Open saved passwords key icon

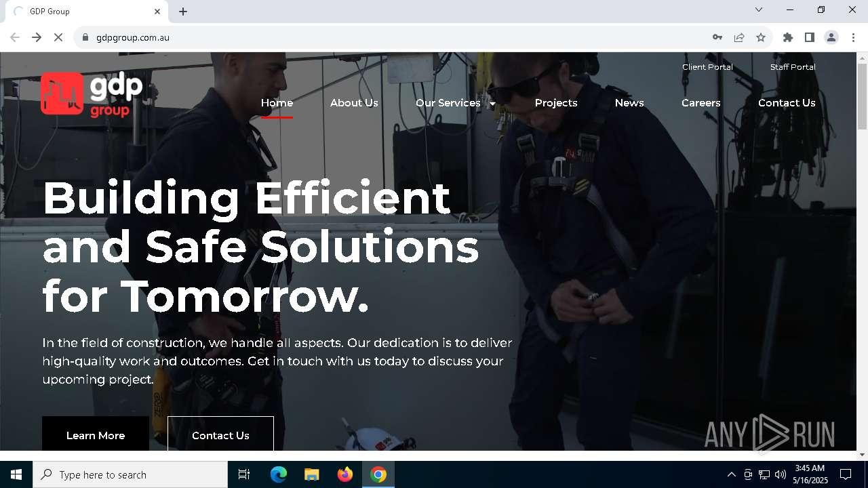tap(717, 37)
